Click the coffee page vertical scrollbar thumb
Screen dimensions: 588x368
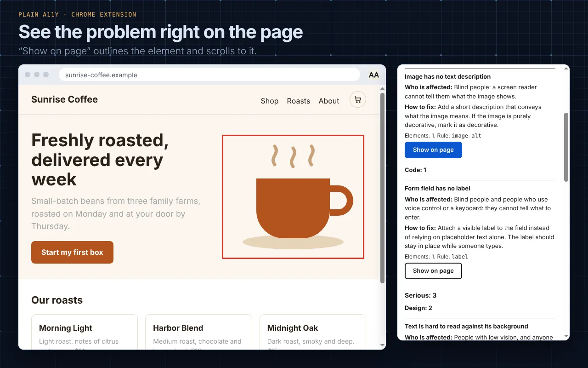383,188
